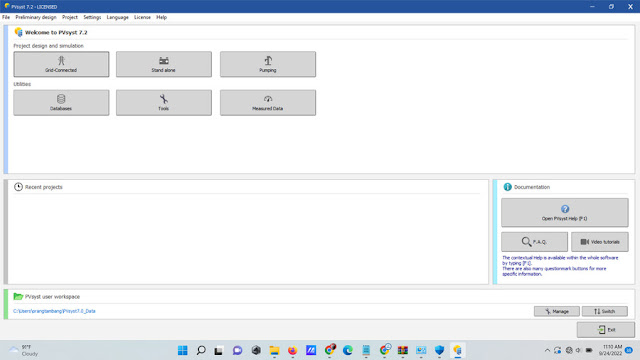Open the Databases utility
The width and height of the screenshot is (640, 360).
point(61,102)
